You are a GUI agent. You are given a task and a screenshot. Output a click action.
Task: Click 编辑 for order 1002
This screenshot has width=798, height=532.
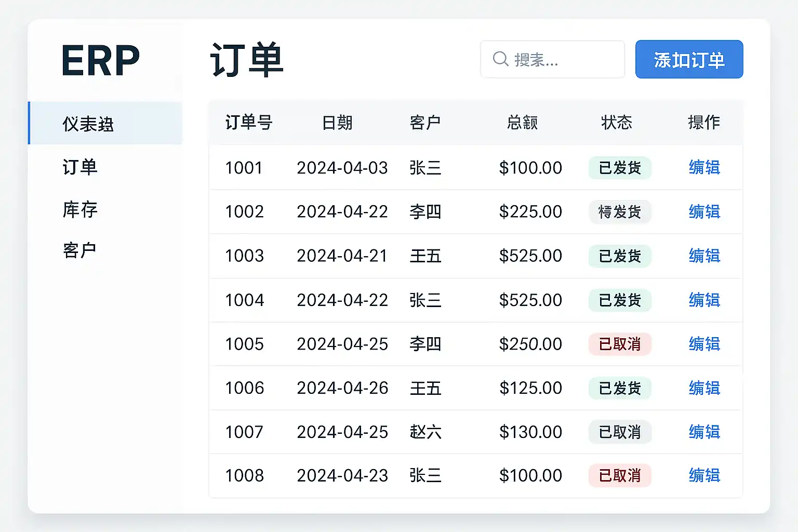coord(704,211)
